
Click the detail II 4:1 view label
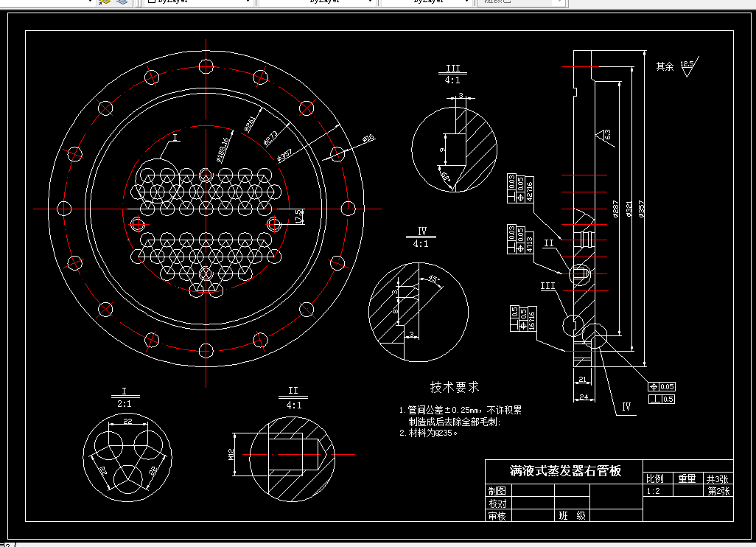pos(293,398)
